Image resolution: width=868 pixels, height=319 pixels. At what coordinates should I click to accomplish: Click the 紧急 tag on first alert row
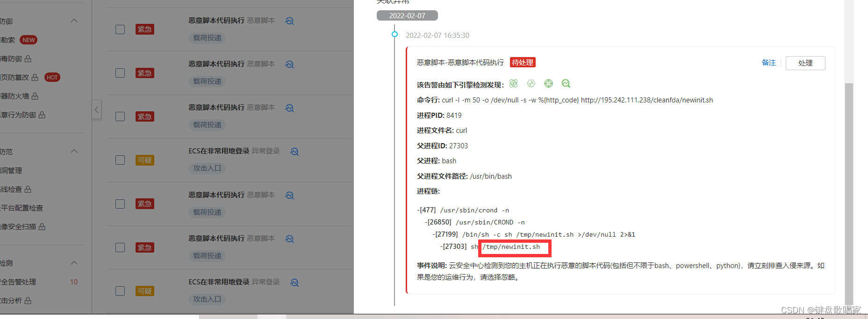(145, 29)
